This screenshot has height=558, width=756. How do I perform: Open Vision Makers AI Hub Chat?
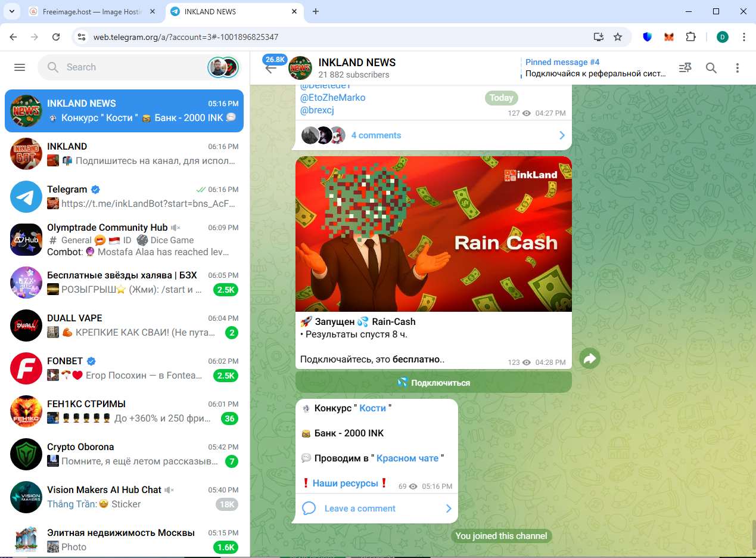coord(124,497)
